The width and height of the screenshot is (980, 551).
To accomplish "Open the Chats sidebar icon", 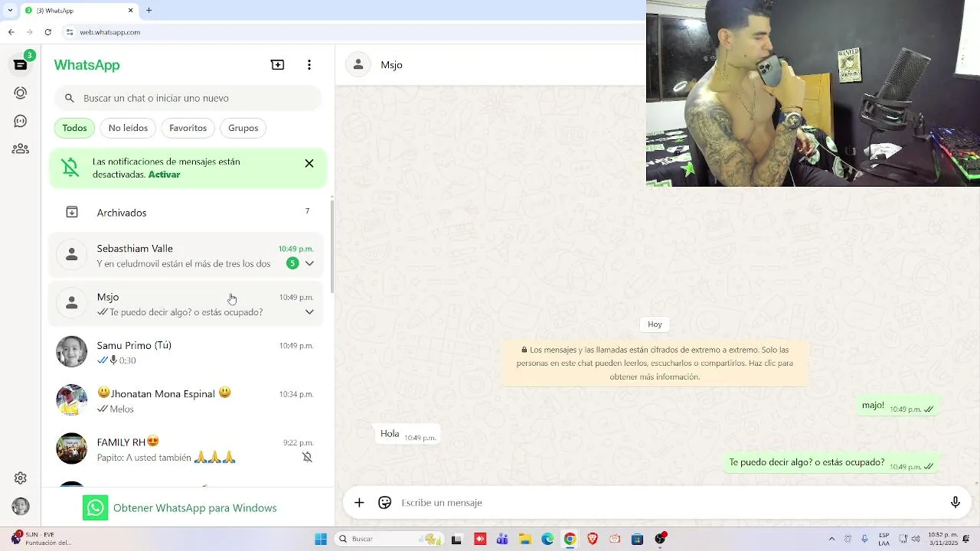I will [21, 65].
